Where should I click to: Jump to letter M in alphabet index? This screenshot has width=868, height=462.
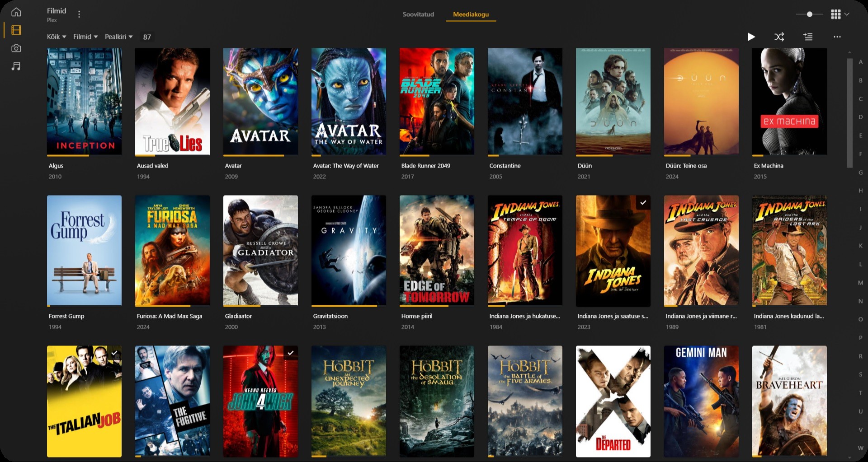861,283
